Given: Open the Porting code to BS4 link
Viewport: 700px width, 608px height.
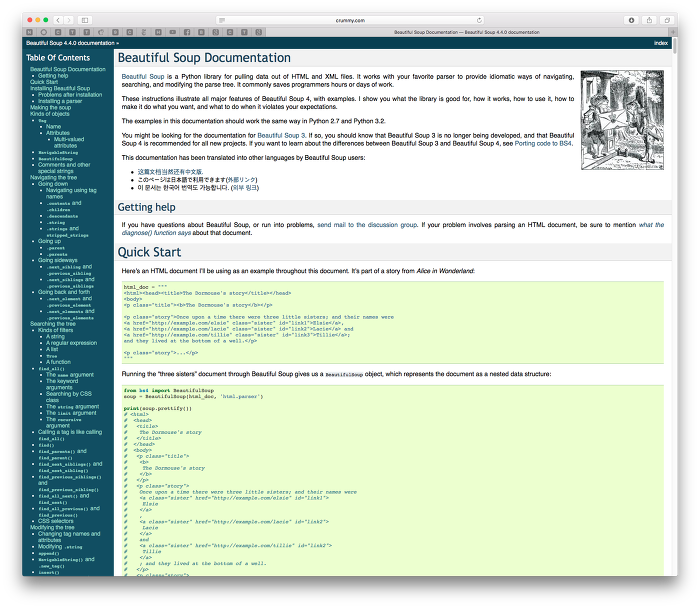Looking at the screenshot, I should (x=543, y=143).
